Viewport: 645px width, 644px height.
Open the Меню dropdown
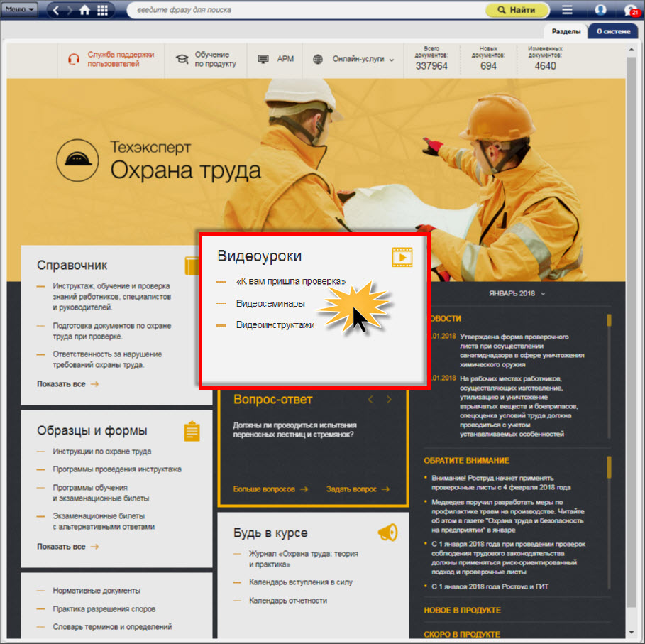(x=21, y=10)
